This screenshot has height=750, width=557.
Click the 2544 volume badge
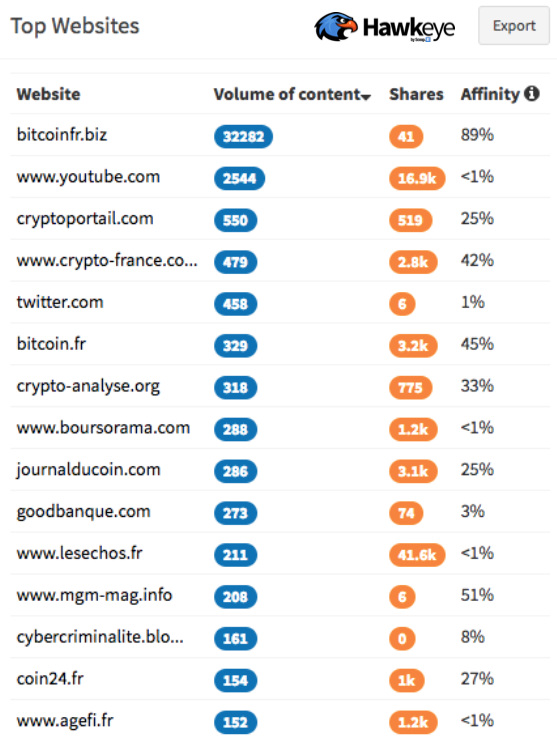click(x=240, y=178)
